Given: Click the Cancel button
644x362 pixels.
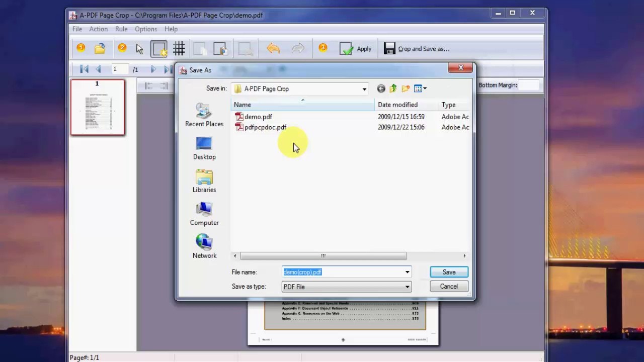Looking at the screenshot, I should pyautogui.click(x=449, y=287).
